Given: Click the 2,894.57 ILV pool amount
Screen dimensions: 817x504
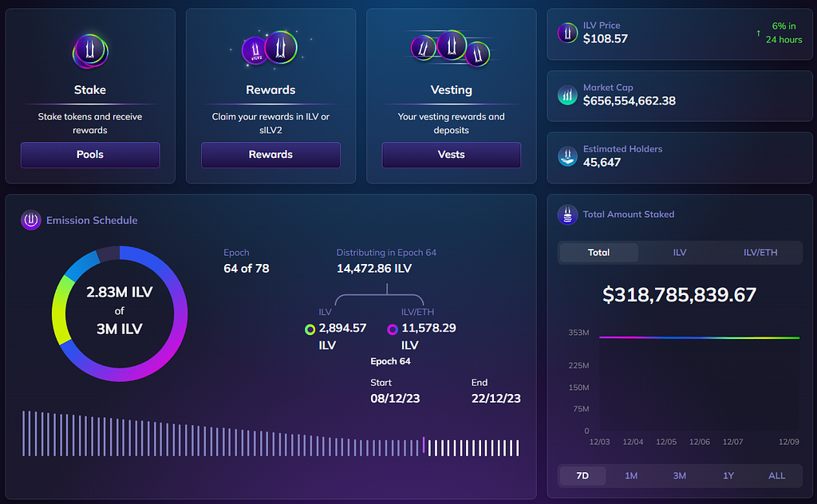Looking at the screenshot, I should (342, 337).
